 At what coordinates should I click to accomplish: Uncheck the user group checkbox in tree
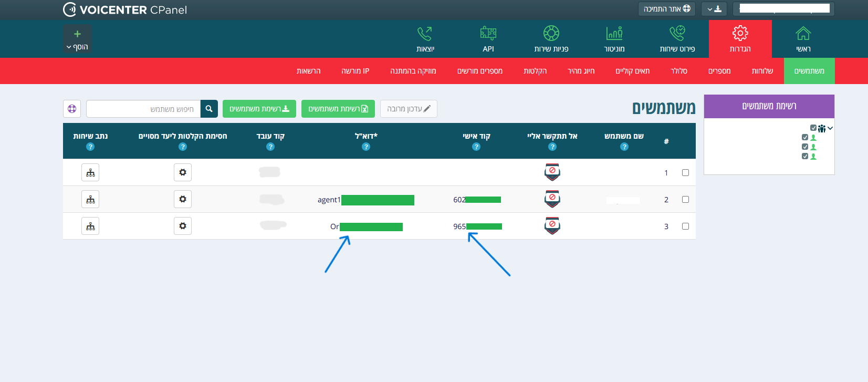click(x=813, y=128)
